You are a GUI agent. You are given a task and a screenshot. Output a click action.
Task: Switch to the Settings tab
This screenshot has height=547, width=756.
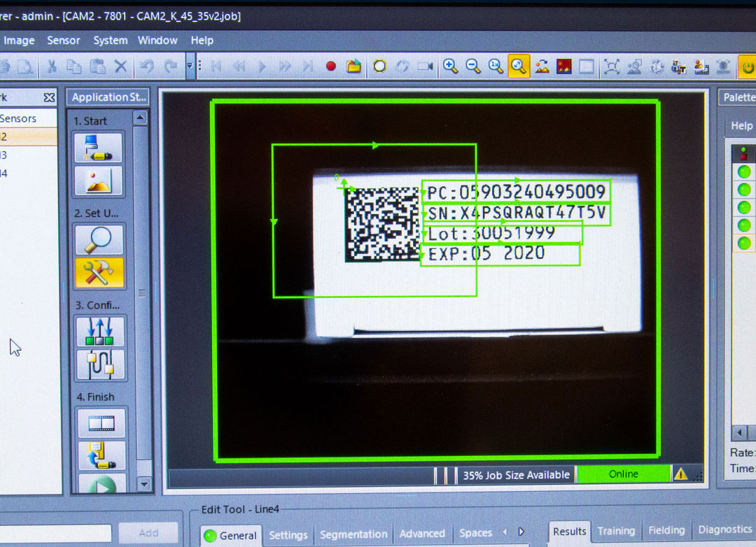click(288, 535)
